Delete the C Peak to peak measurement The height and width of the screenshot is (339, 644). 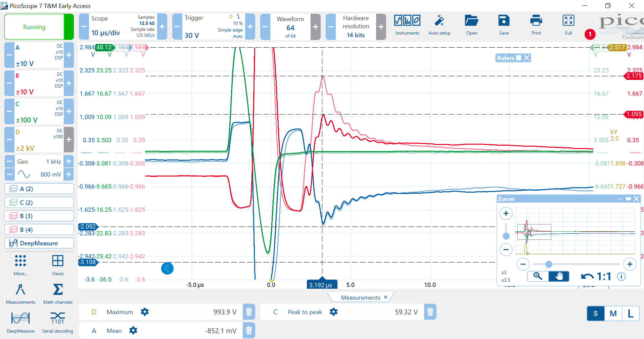coord(430,312)
